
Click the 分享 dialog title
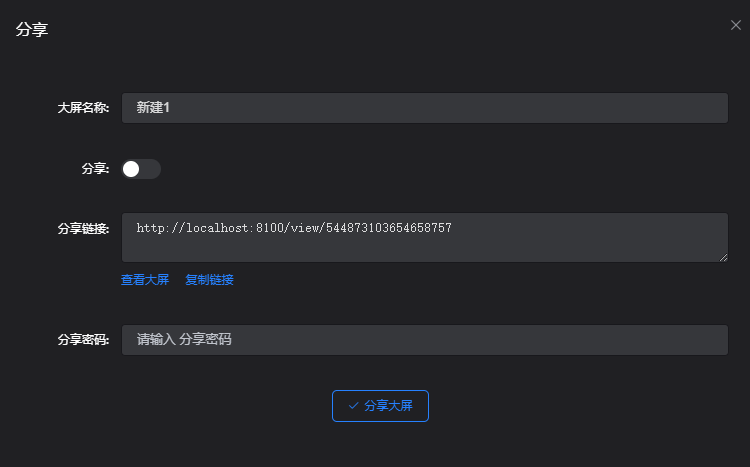pyautogui.click(x=32, y=30)
